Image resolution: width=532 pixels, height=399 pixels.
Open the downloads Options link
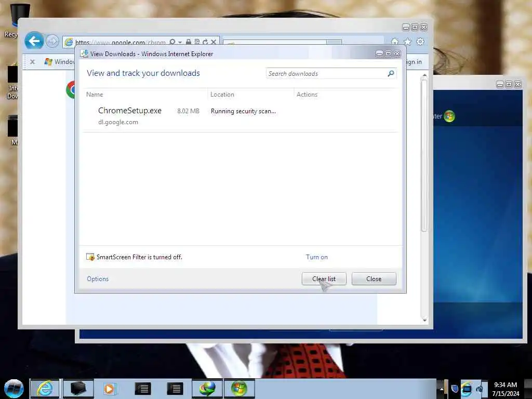click(98, 279)
